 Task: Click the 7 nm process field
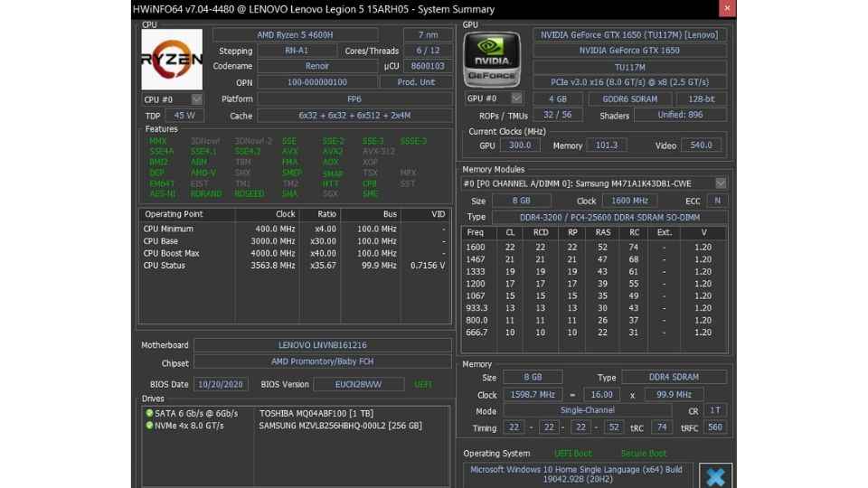point(428,34)
